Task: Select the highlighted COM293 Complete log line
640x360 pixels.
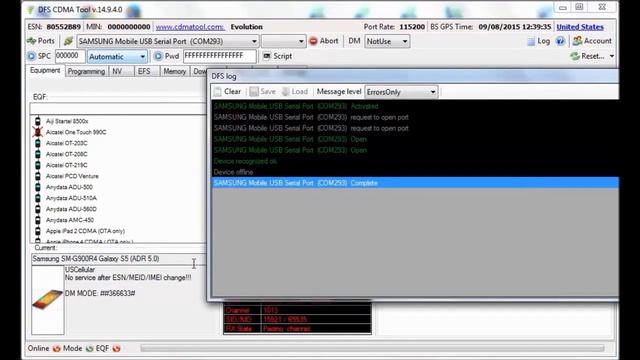Action: pos(416,183)
